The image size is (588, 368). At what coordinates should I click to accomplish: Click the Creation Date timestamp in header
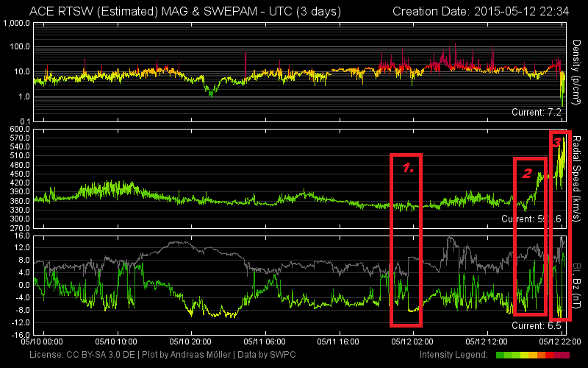(x=481, y=11)
